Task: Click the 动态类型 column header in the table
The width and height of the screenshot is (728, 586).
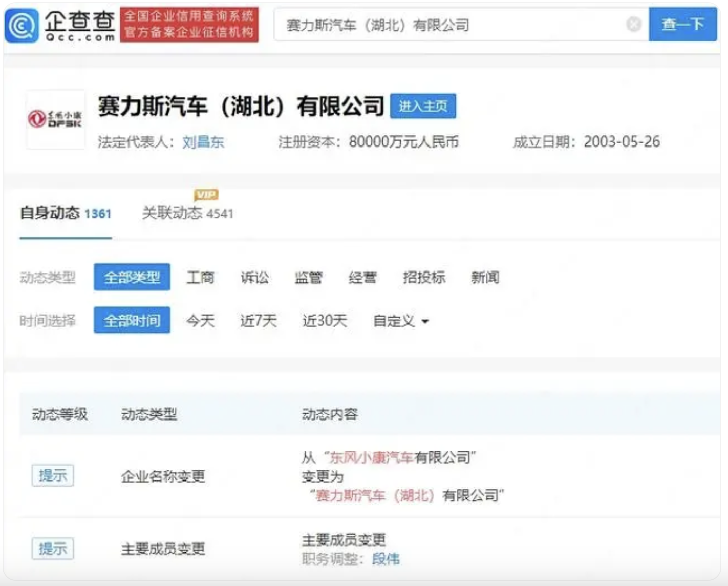Action: 149,414
